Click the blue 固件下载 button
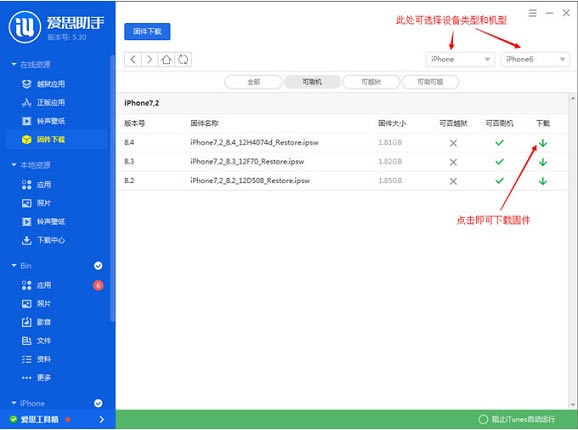Viewport: 578px width, 430px height. tap(147, 32)
